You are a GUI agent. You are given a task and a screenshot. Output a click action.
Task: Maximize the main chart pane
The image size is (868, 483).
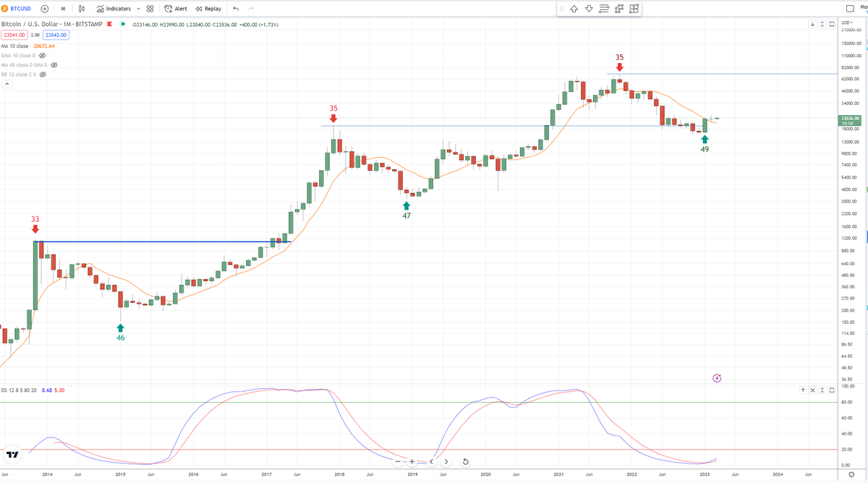(832, 25)
